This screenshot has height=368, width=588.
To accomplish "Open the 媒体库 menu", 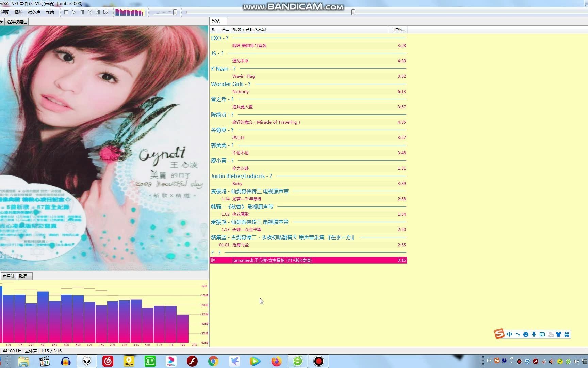I will 34,12.
